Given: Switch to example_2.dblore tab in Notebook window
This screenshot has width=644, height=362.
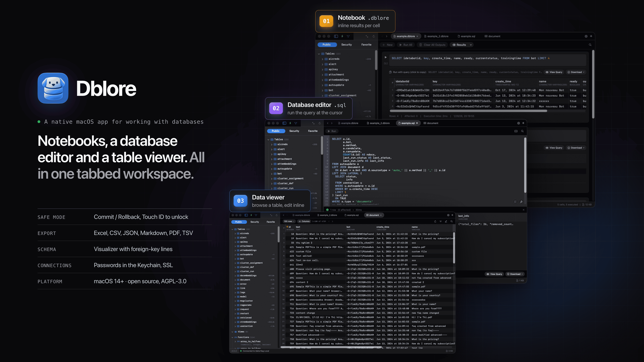Looking at the screenshot, I should (x=436, y=36).
